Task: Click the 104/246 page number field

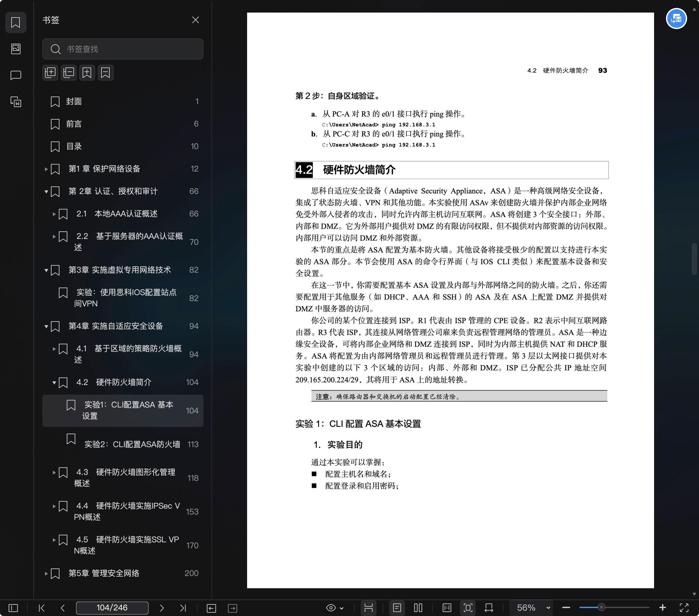Action: click(112, 608)
